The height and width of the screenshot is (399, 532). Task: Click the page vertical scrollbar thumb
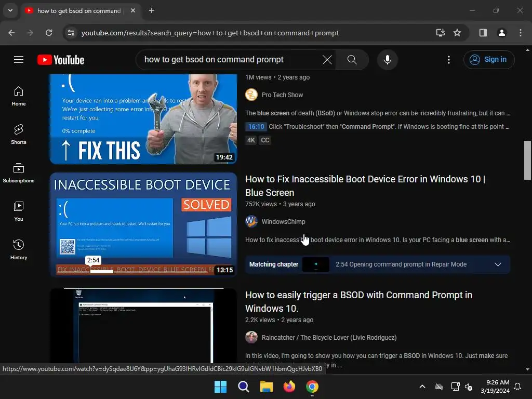click(527, 160)
